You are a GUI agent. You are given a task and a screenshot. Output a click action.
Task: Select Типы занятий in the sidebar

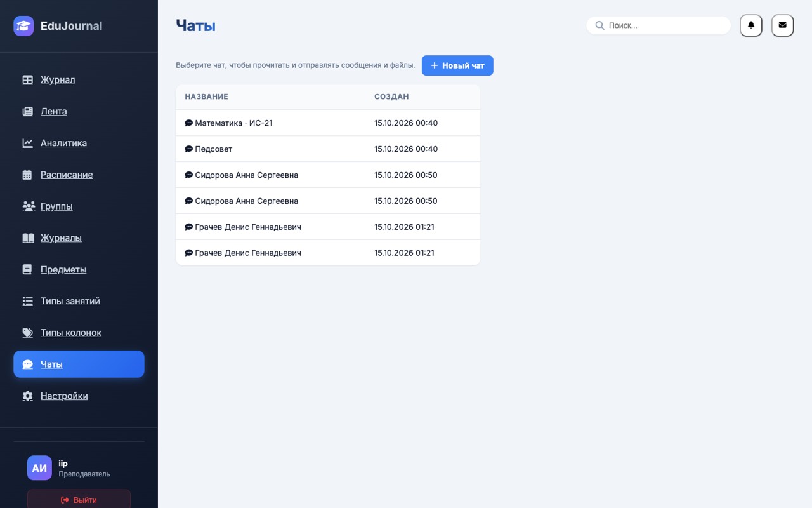click(79, 301)
